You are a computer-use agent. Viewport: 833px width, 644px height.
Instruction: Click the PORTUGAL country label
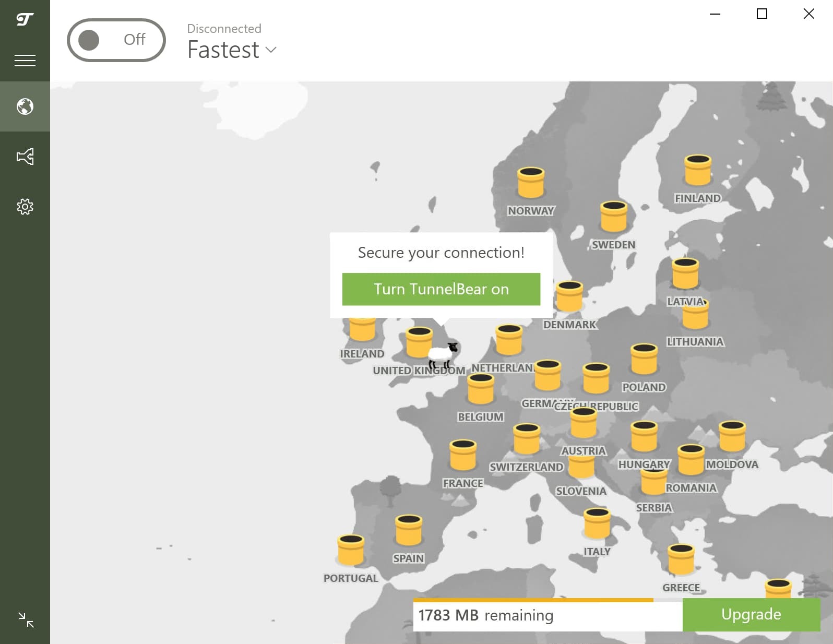[351, 578]
